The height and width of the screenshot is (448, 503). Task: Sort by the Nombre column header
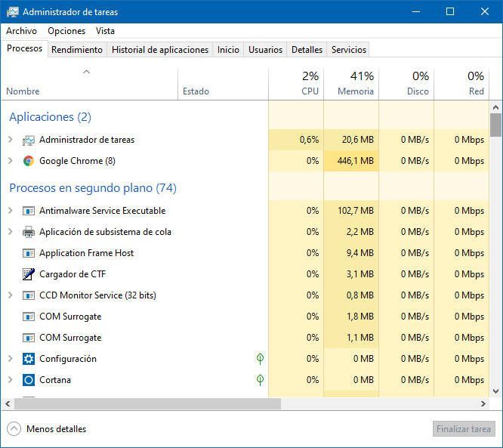click(90, 84)
